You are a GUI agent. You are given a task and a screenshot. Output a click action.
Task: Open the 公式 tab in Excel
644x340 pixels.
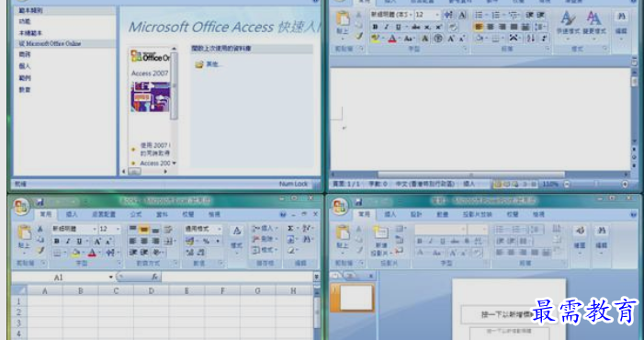[x=136, y=214]
